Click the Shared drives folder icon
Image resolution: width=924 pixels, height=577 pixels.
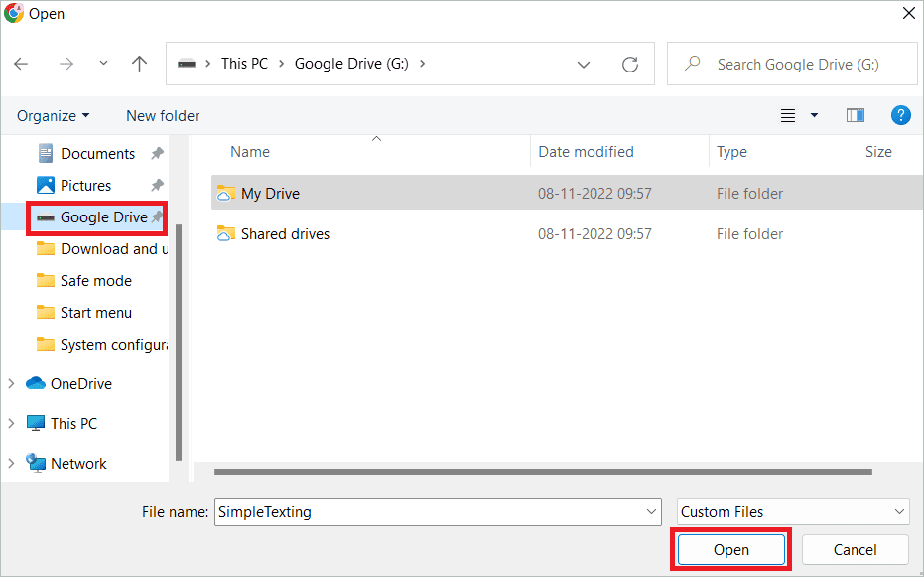click(x=225, y=234)
